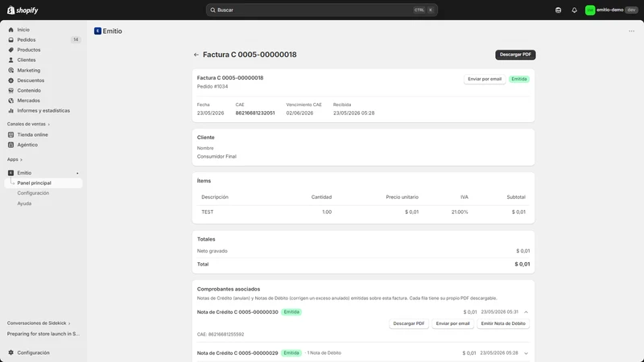The image size is (644, 362).
Task: Click the Emitio app icon in sidebar
Action: [11, 173]
